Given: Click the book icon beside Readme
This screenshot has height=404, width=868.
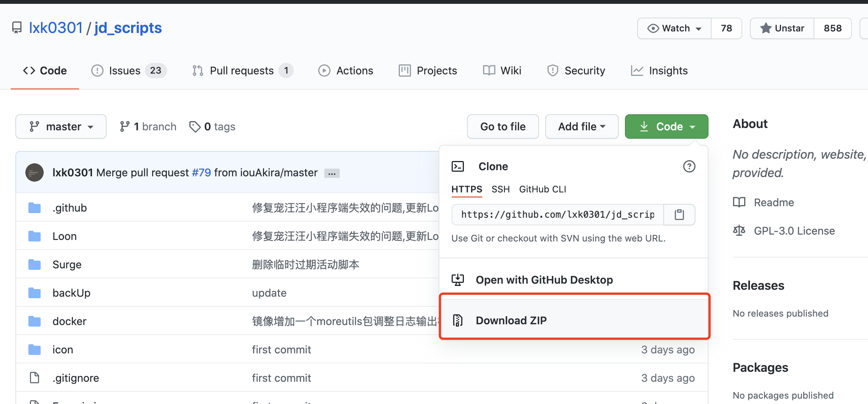Looking at the screenshot, I should 739,202.
